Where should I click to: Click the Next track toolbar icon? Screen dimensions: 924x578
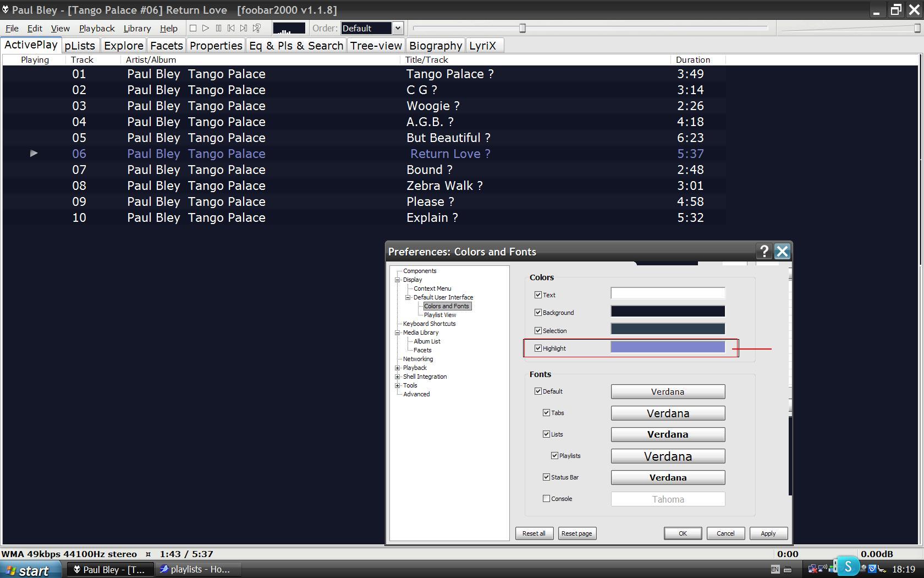244,28
